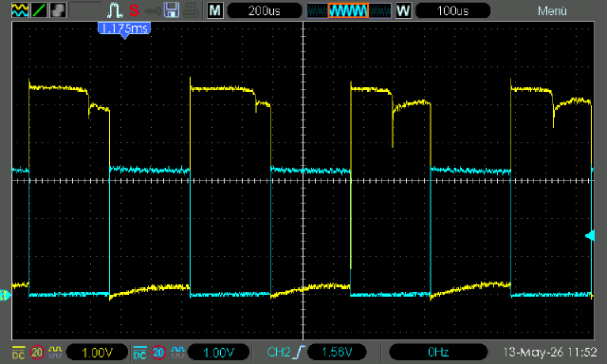
Task: Click the yellow CH1 20 bandwidth limit icon
Action: pos(37,353)
